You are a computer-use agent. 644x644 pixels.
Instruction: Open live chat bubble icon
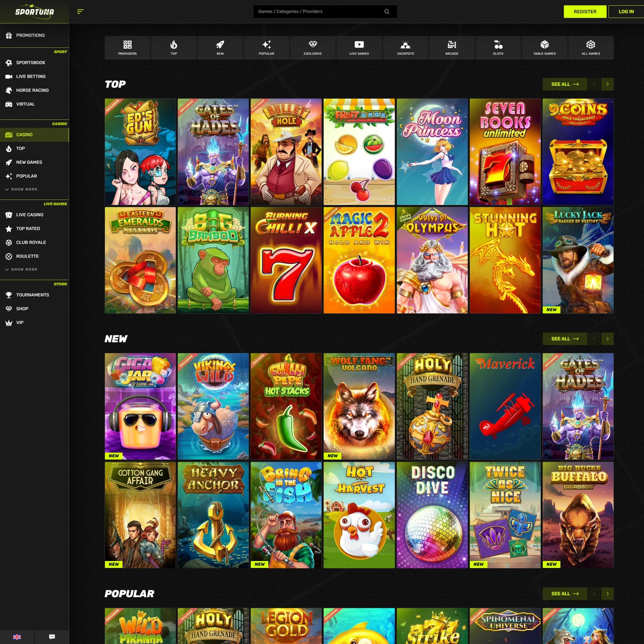pos(52,637)
